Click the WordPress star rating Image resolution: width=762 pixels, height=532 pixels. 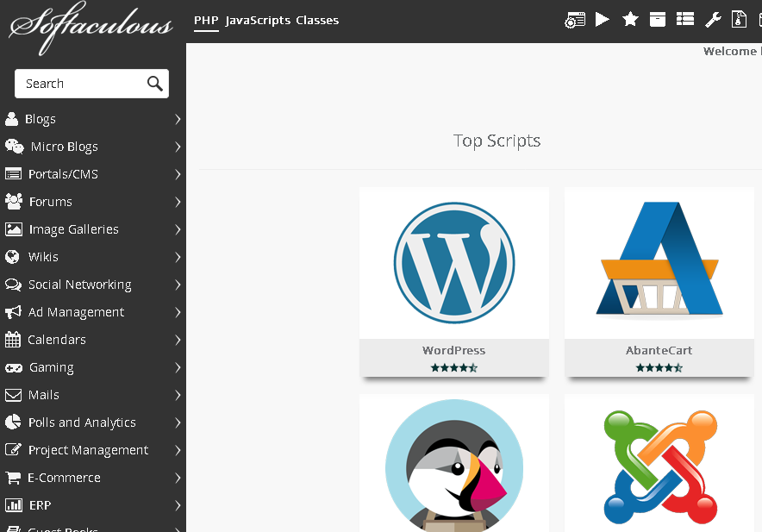coord(454,367)
